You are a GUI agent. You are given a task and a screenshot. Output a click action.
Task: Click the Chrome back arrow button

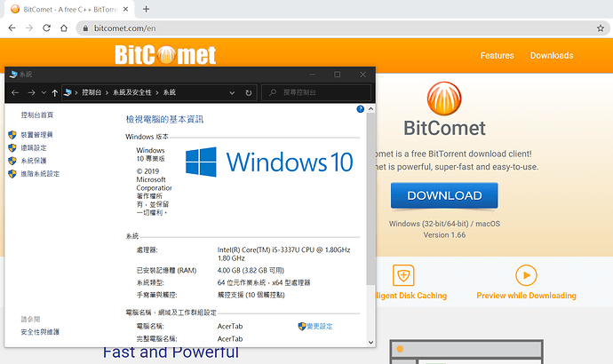click(12, 28)
